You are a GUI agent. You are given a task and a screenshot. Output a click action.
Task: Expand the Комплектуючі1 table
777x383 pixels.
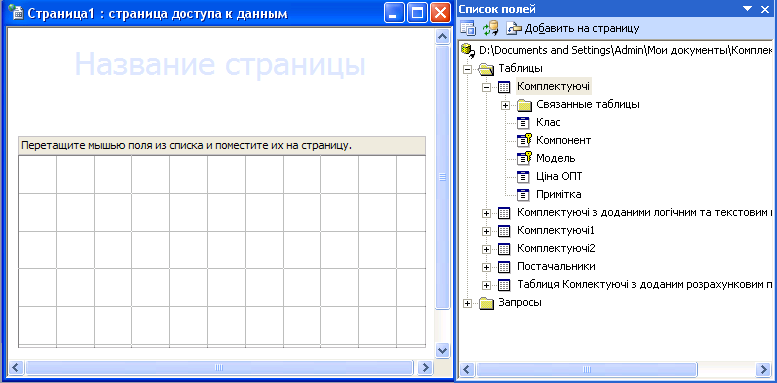[x=487, y=231]
